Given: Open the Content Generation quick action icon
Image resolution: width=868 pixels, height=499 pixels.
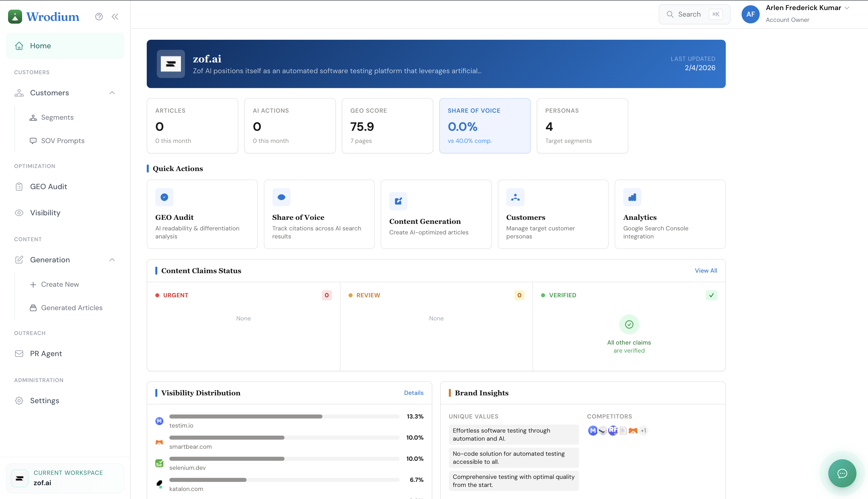Looking at the screenshot, I should (x=398, y=201).
